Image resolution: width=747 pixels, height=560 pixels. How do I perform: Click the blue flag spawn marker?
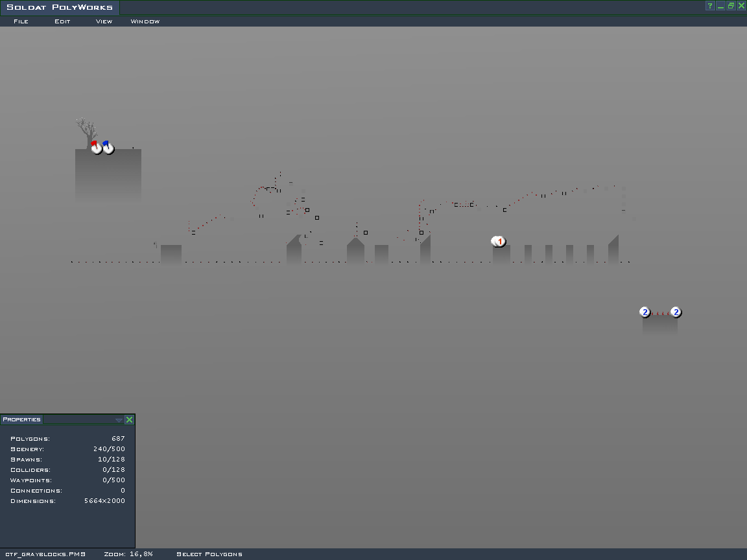[108, 148]
